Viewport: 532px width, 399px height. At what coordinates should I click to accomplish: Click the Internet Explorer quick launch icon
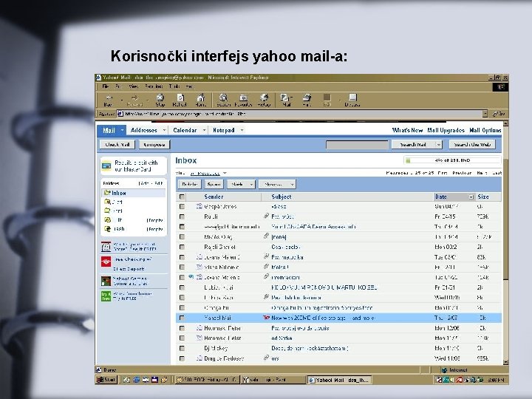[x=137, y=380]
